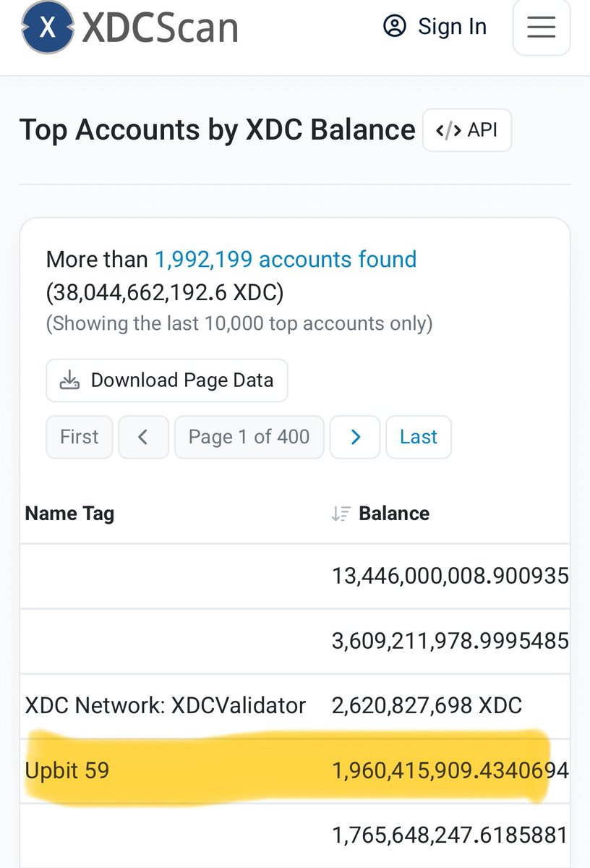Click the download icon beside Download Page Data

[69, 380]
